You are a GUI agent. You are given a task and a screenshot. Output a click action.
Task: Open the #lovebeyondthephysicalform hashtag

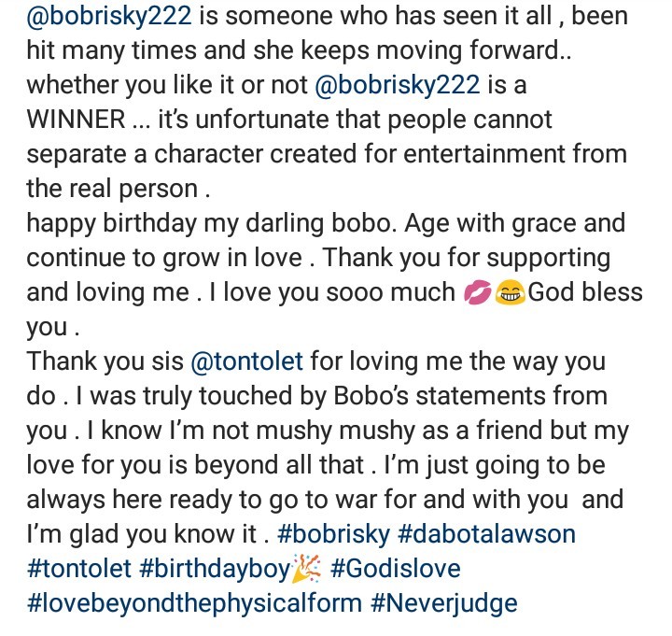tap(194, 602)
